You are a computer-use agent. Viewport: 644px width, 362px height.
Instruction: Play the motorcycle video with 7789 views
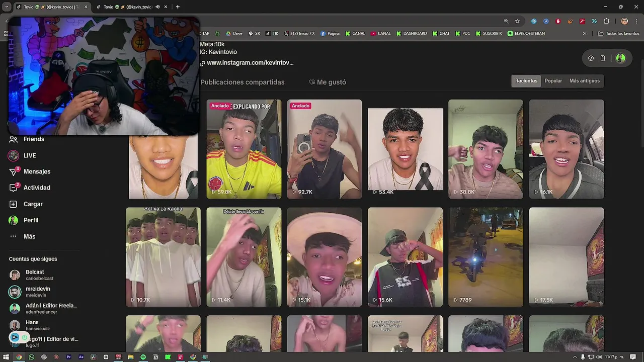486,257
